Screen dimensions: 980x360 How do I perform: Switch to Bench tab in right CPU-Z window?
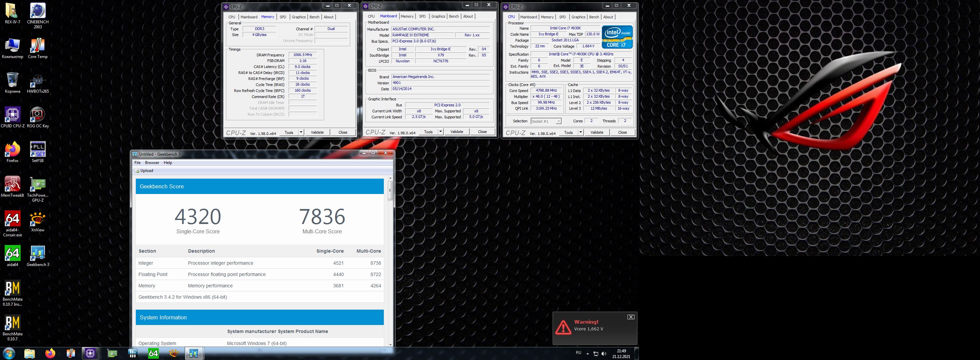tap(594, 17)
